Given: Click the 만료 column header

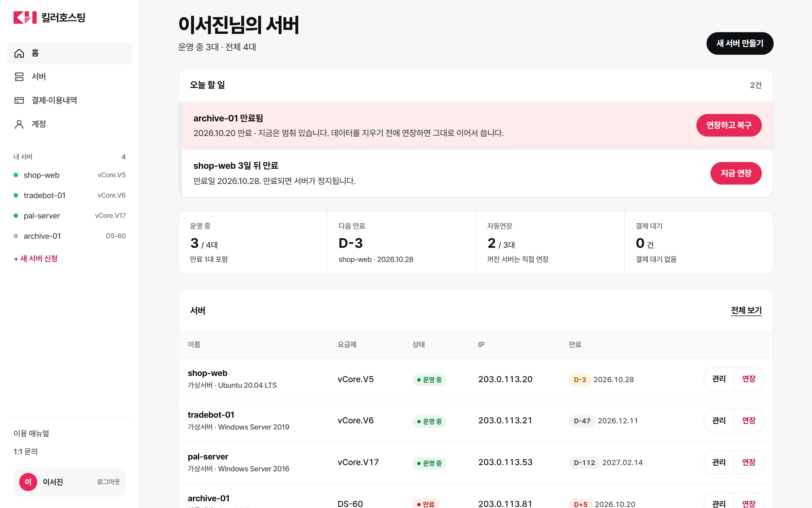Looking at the screenshot, I should click(x=575, y=344).
